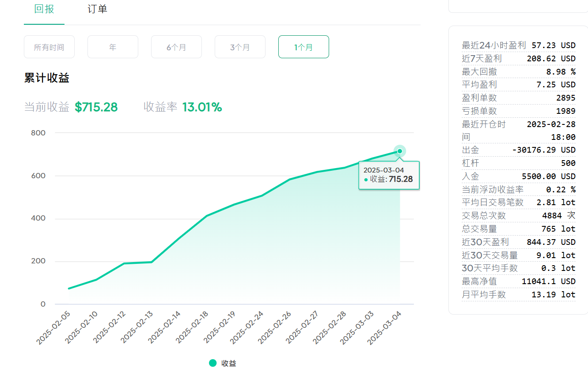The width and height of the screenshot is (588, 379).
Task: Click the 累计收益 chart heading
Action: [47, 79]
